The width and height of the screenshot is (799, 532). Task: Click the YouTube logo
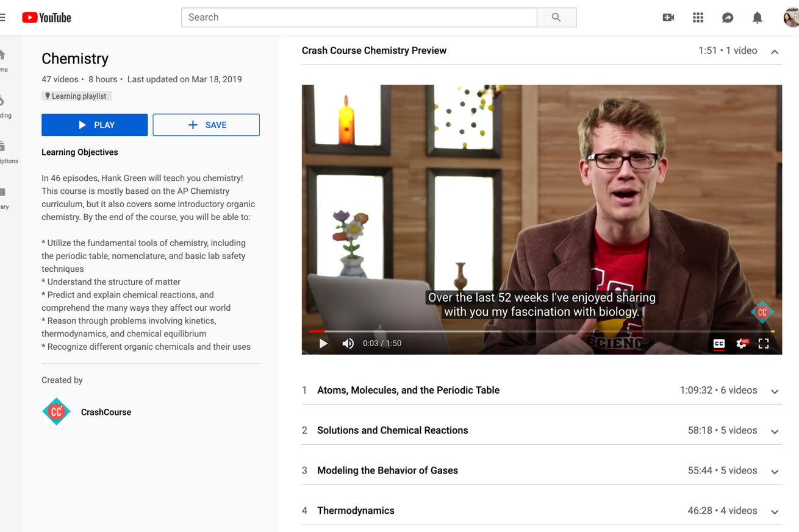coord(46,18)
